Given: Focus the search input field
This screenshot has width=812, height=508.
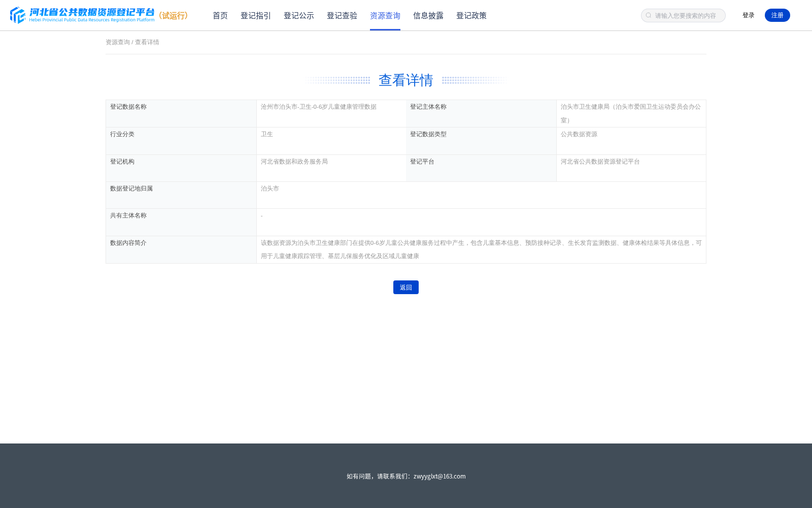Looking at the screenshot, I should pos(683,15).
